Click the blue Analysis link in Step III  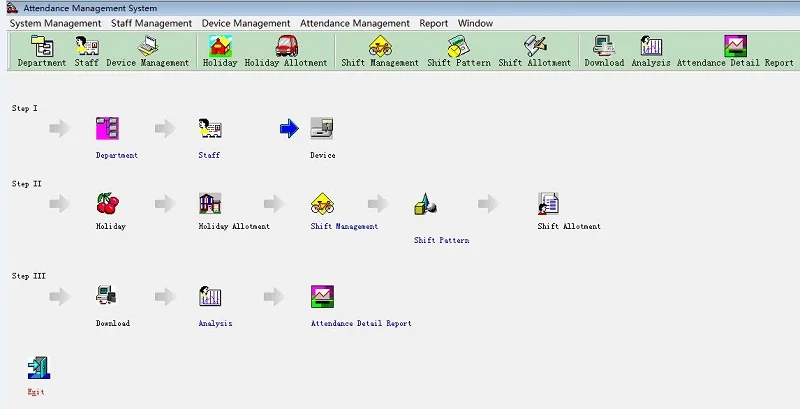coord(215,323)
